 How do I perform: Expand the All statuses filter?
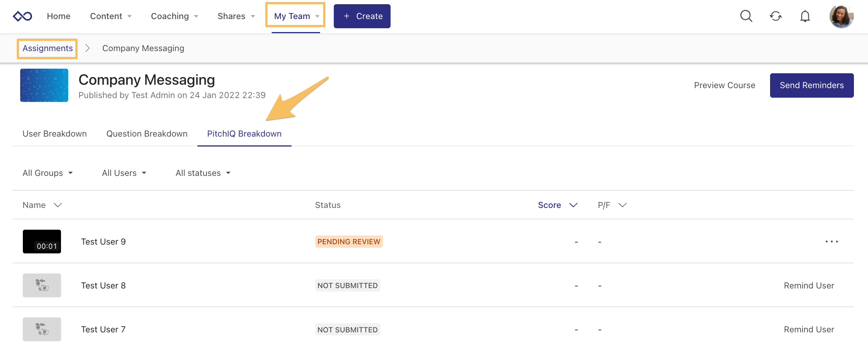pyautogui.click(x=203, y=173)
